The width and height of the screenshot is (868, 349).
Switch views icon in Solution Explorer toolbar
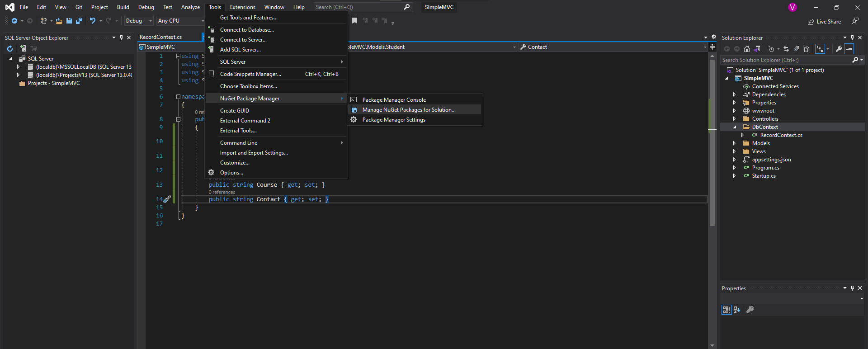click(757, 49)
